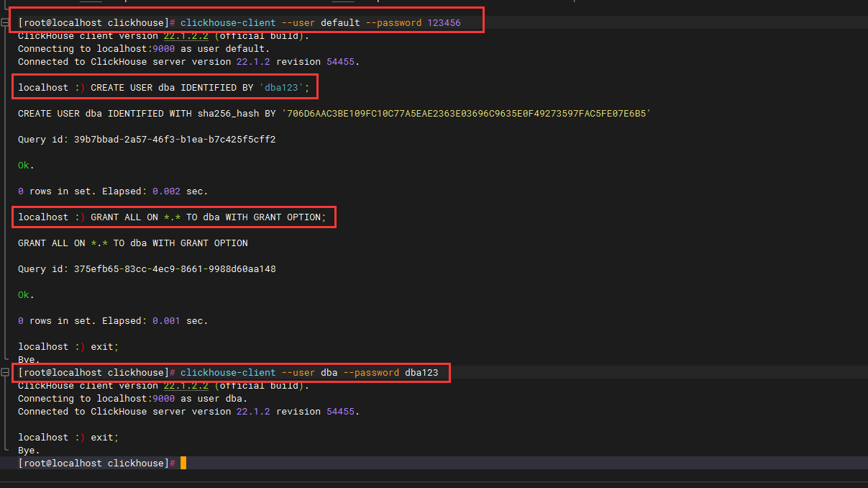Screen dimensions: 868x488
Task: Click the GRANT ALL statement ending with a semicolon
Action: click(209, 217)
